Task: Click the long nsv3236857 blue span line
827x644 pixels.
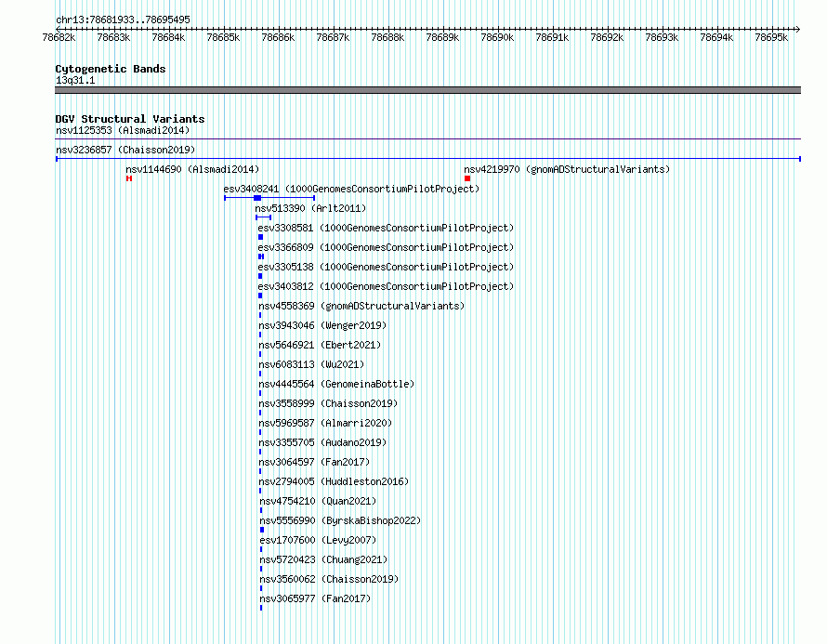Action: tap(428, 159)
